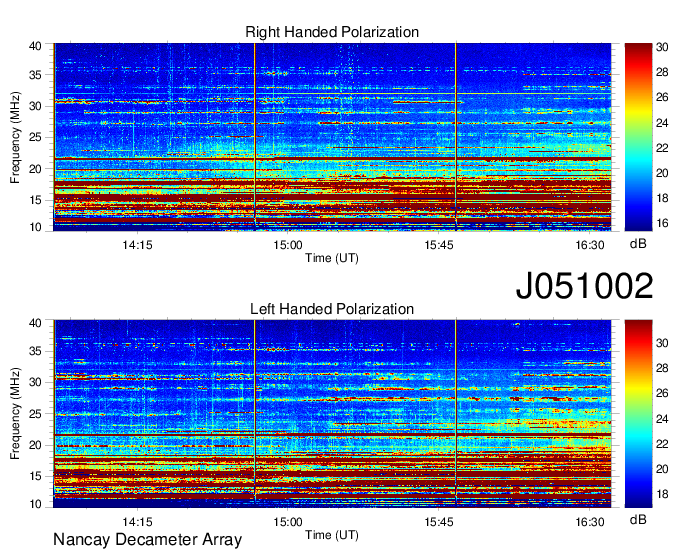Click the 'Time (UT)' label of bottom plot
Screen dimensions: 680x552
332,535
